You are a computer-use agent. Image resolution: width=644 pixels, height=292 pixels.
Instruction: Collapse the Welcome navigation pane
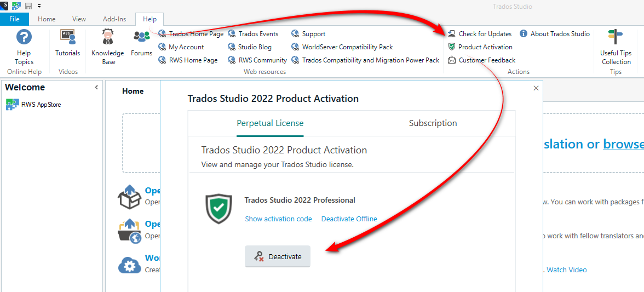96,88
